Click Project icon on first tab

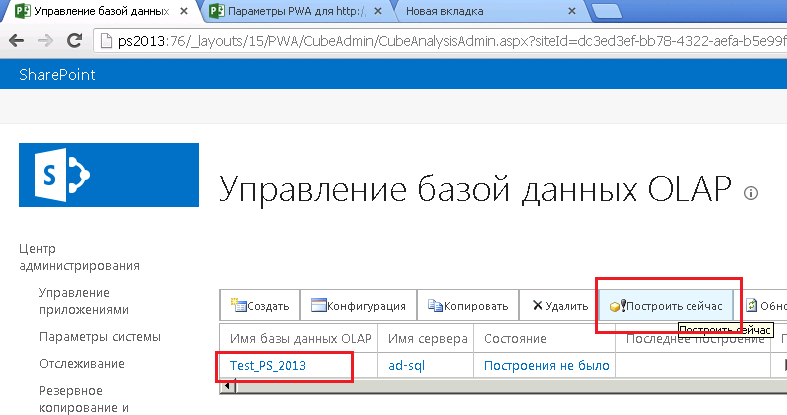(x=23, y=11)
